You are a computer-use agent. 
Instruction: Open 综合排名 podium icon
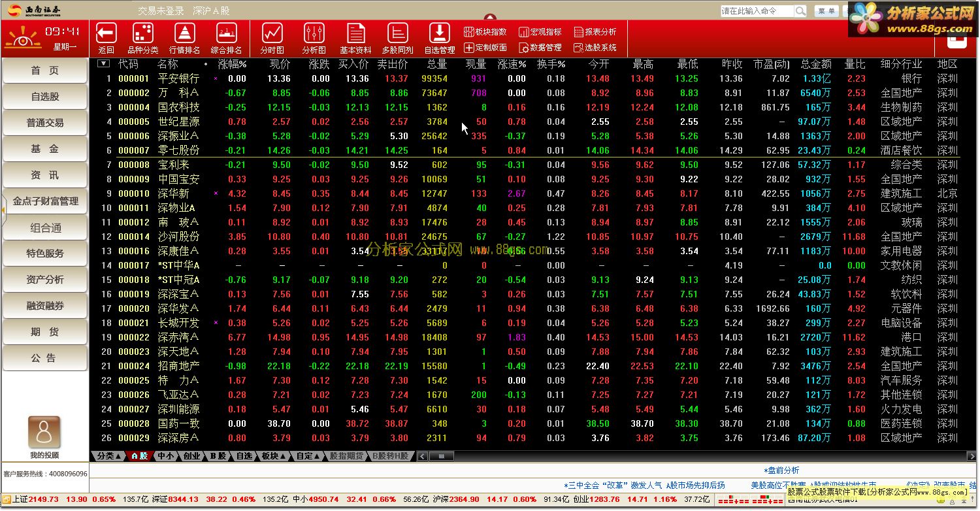pyautogui.click(x=227, y=33)
